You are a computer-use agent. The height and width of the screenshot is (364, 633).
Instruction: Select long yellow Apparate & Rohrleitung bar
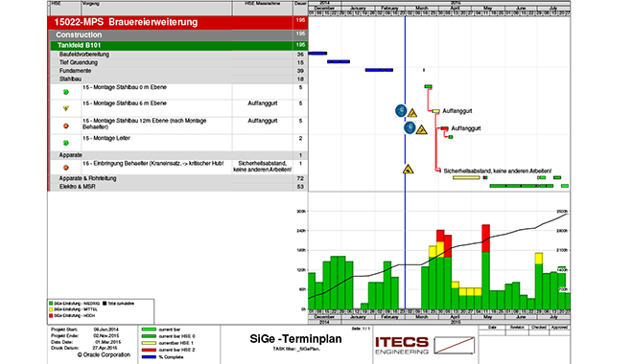point(466,177)
